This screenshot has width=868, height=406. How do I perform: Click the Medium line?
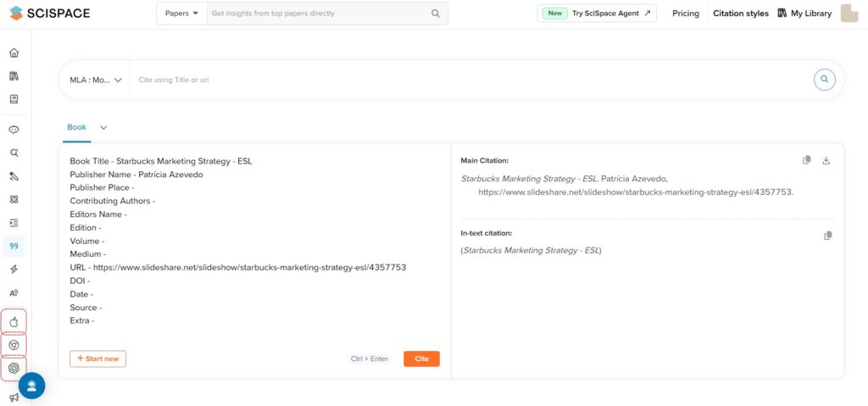(x=88, y=254)
